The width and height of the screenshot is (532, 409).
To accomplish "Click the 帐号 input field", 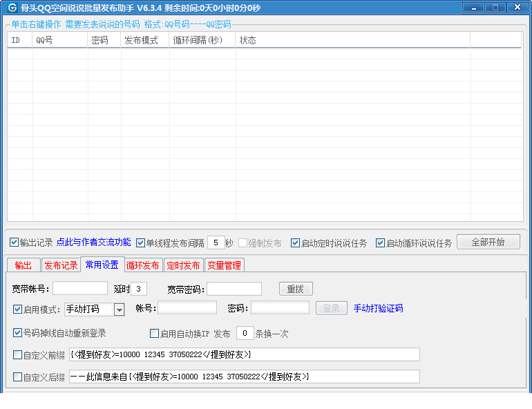I will point(187,307).
